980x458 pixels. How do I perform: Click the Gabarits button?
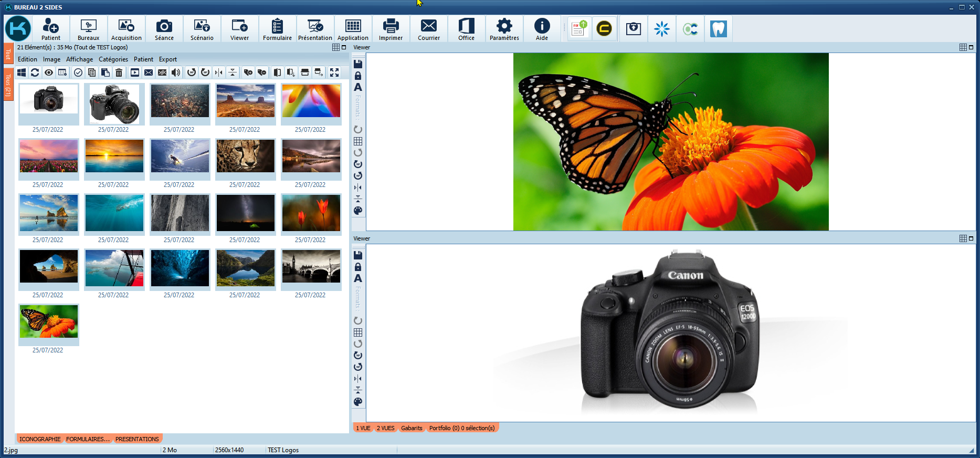(x=412, y=428)
